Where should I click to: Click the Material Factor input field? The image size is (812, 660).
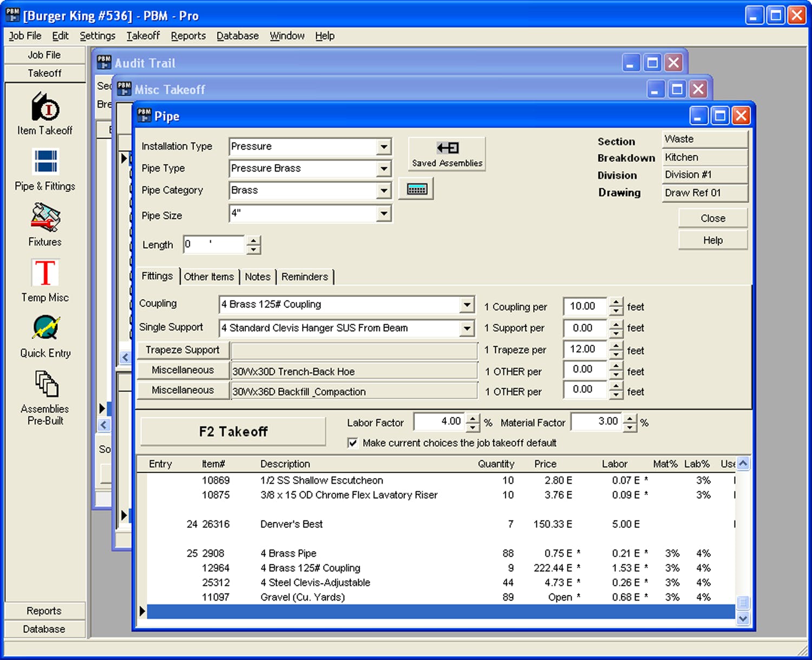coord(597,421)
